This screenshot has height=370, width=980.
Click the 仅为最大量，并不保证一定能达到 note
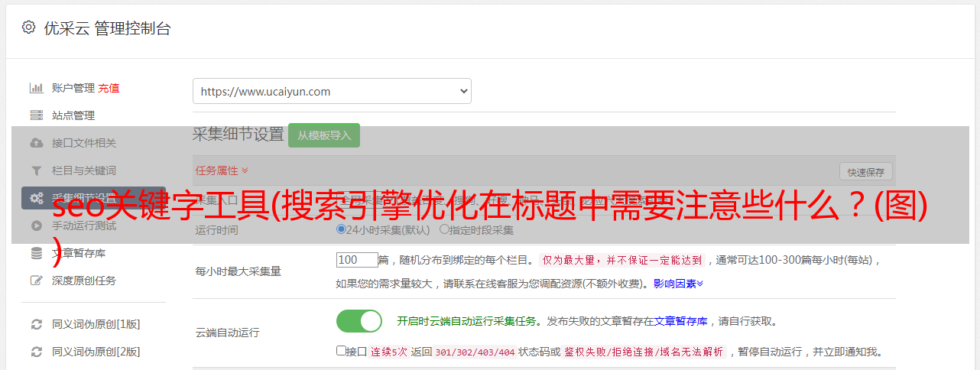click(622, 260)
